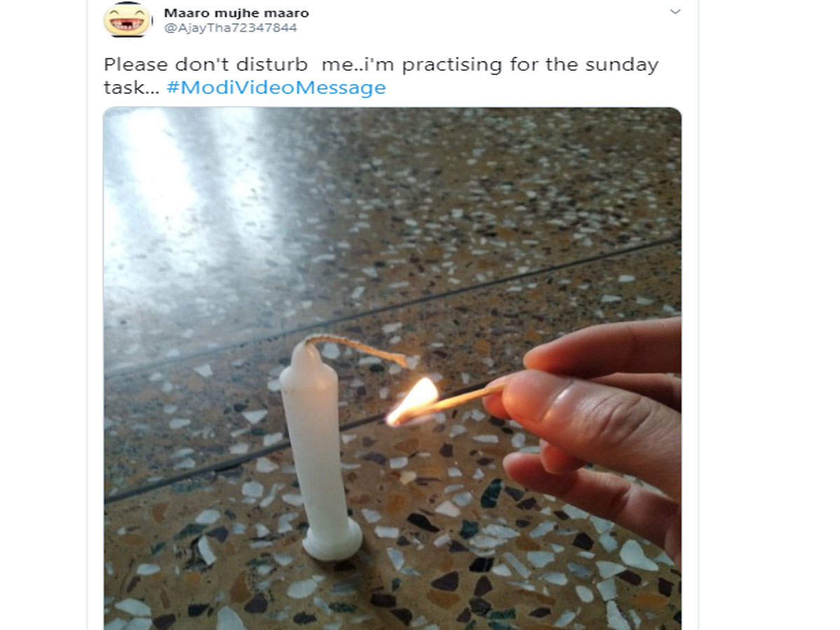Viewport: 840px width, 630px height.
Task: Click the tweet text about sunday task
Action: point(381,76)
